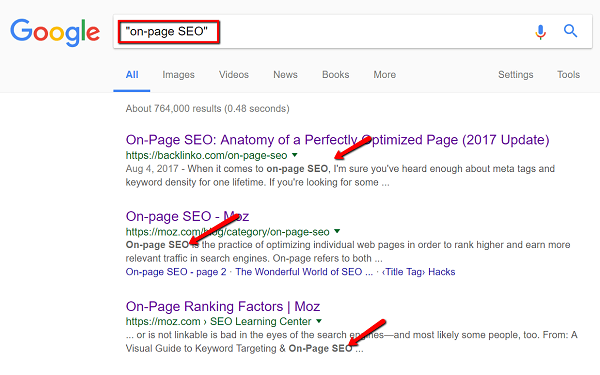Click the About 764,000 results text
Screen dimensions: 600x375
[x=207, y=109]
